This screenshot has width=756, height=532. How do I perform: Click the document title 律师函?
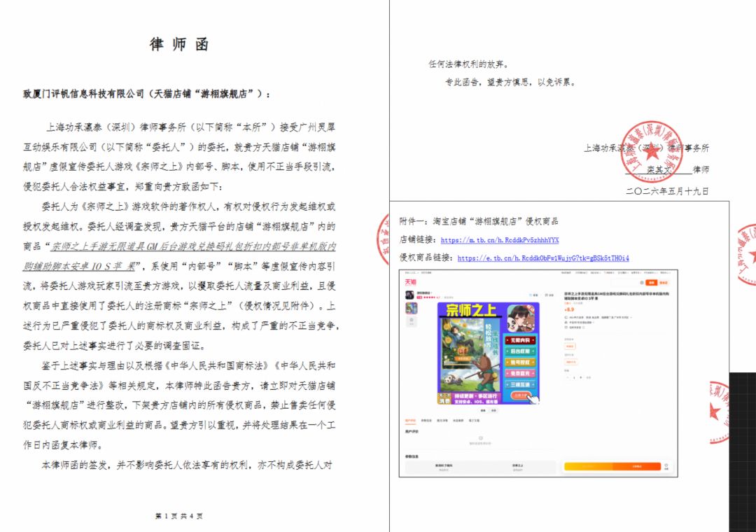(179, 44)
